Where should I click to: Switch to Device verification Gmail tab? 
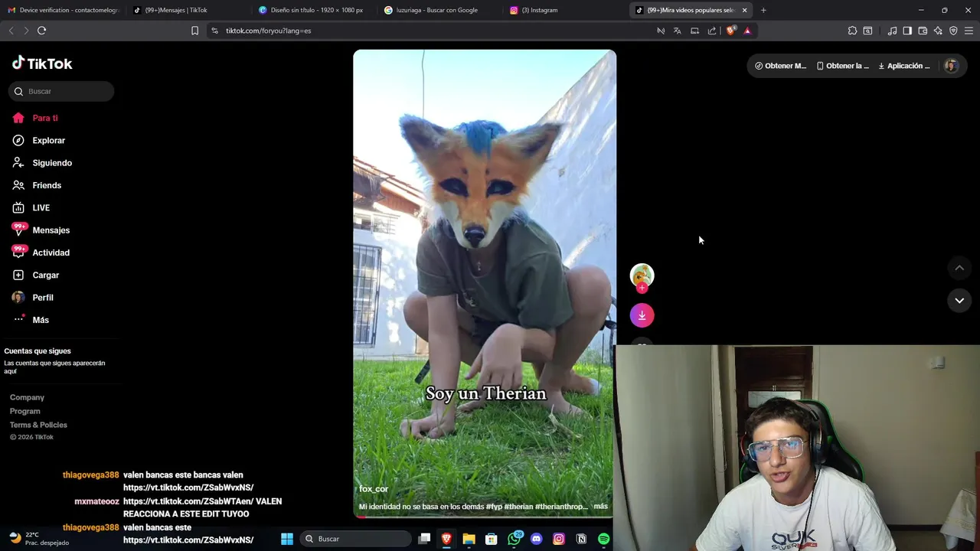point(63,10)
